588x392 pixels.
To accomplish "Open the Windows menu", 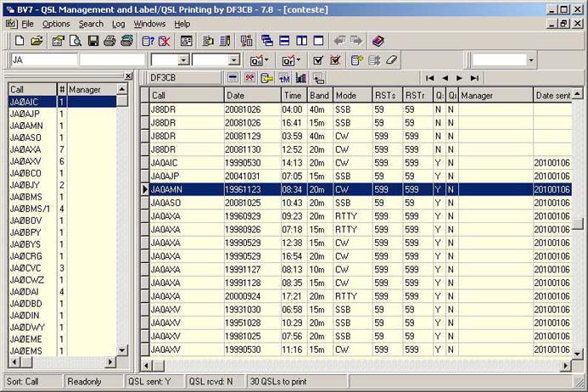I will pos(149,24).
